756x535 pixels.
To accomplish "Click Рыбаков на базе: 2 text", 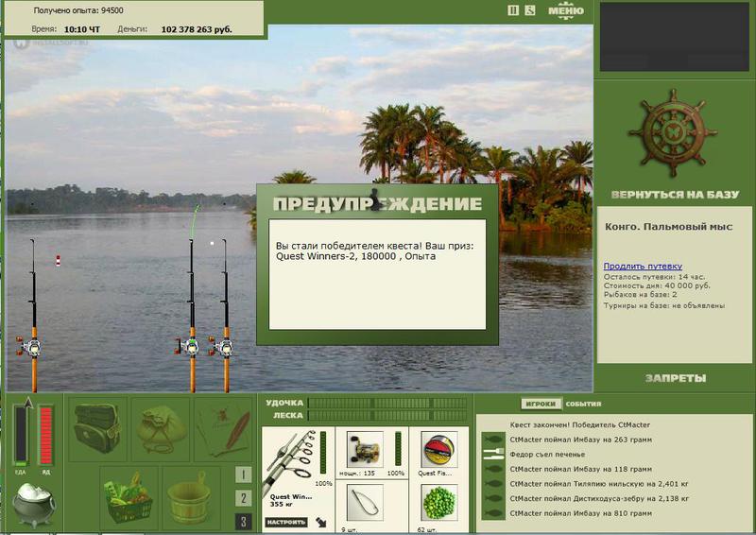I will point(641,294).
